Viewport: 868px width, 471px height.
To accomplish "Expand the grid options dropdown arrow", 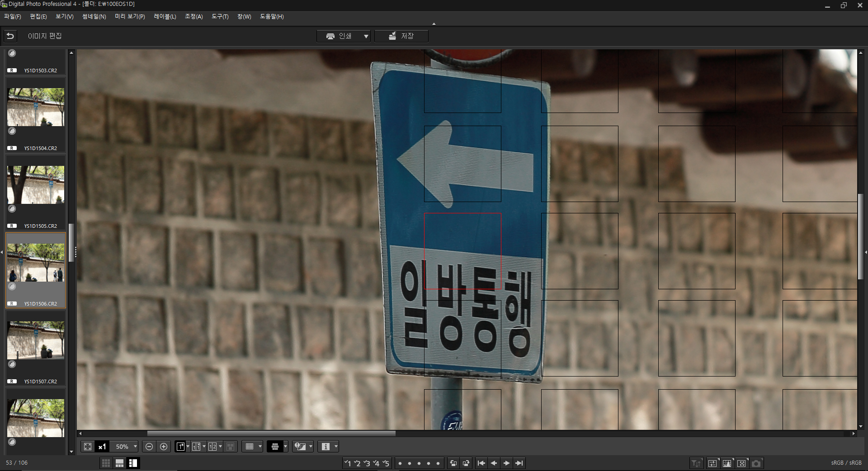I will [x=260, y=447].
